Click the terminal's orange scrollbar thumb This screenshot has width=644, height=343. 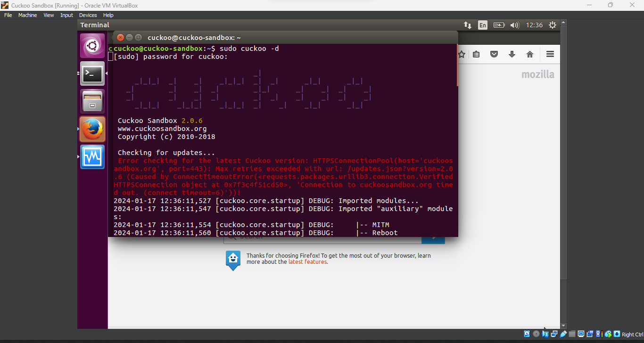(457, 65)
